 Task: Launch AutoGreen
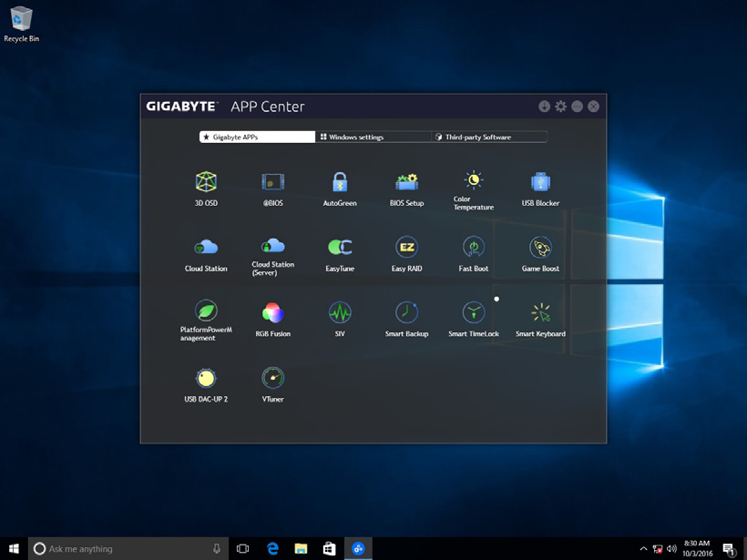(339, 182)
